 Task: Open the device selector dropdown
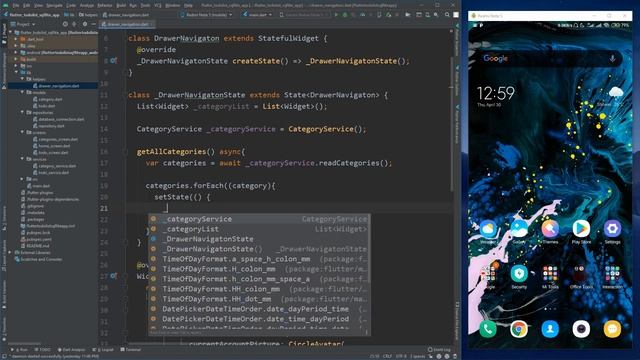click(x=206, y=14)
